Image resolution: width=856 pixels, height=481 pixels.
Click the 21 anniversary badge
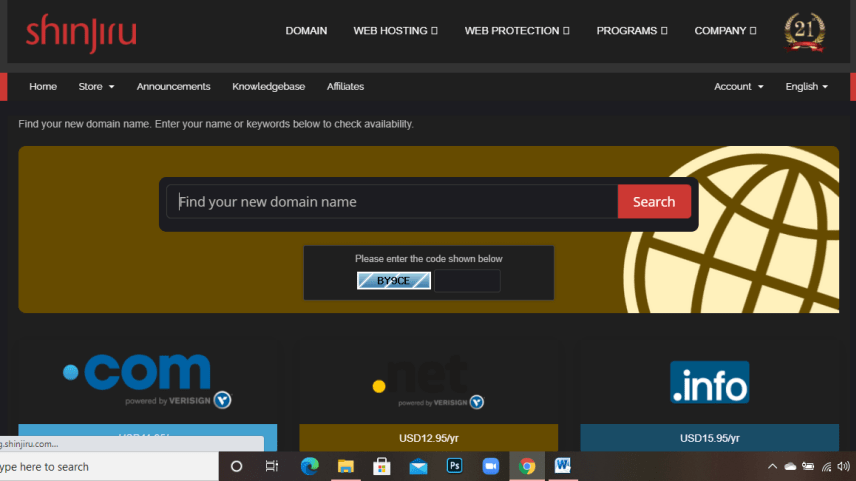[804, 32]
